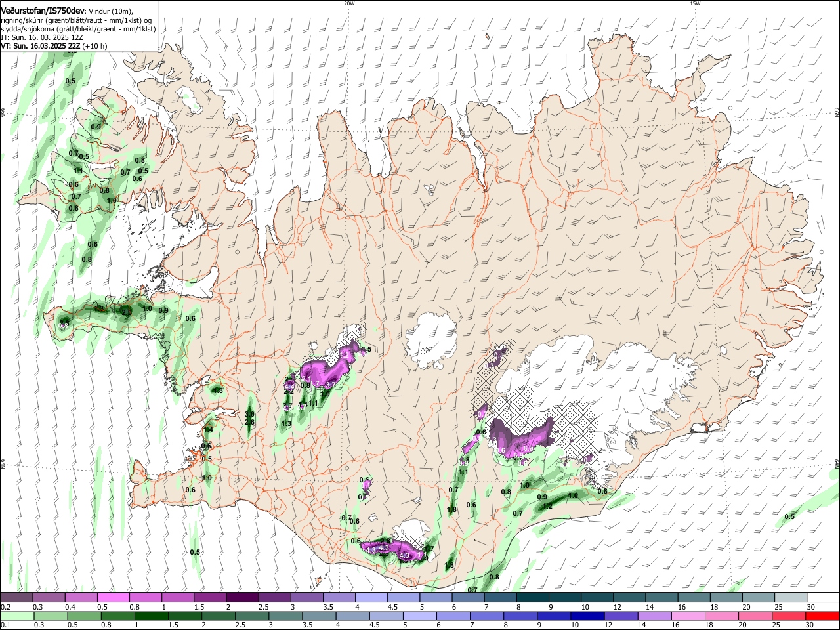
Task: Click the 'Vindur (10m)' label in the header
Action: click(111, 11)
